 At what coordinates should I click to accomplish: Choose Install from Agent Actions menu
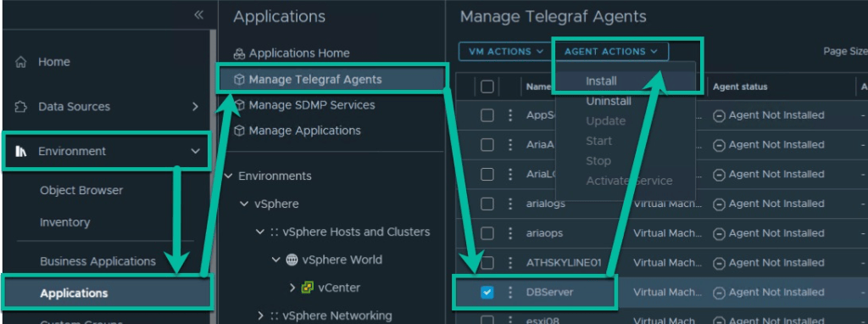pyautogui.click(x=601, y=81)
